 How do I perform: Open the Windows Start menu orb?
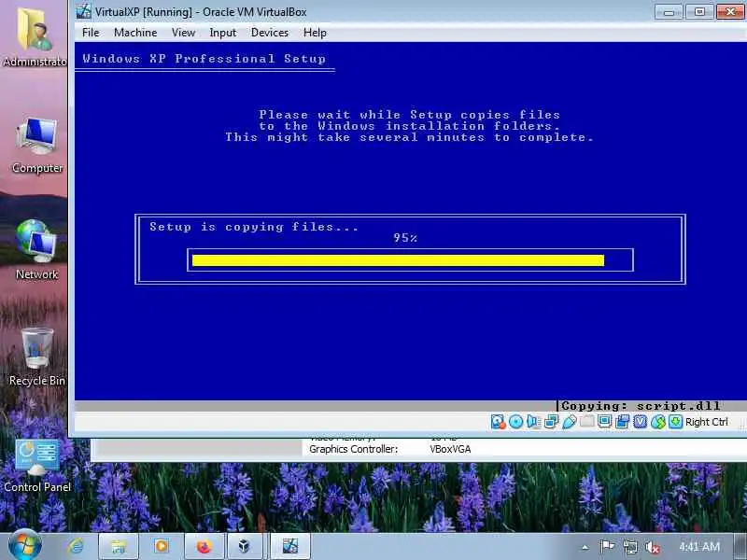click(x=24, y=546)
